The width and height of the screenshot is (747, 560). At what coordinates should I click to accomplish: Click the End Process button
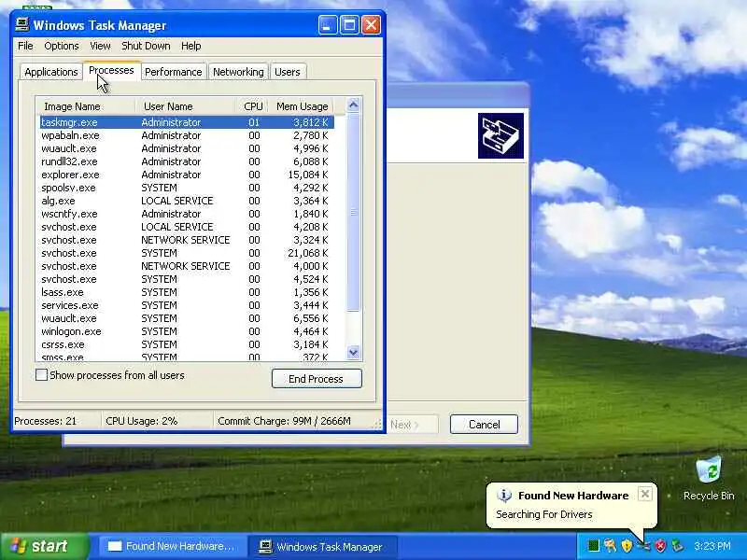pos(317,379)
